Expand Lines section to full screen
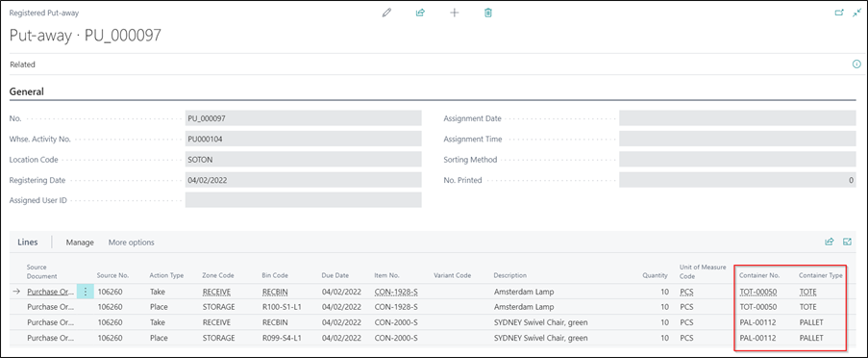The width and height of the screenshot is (868, 358). pos(847,242)
